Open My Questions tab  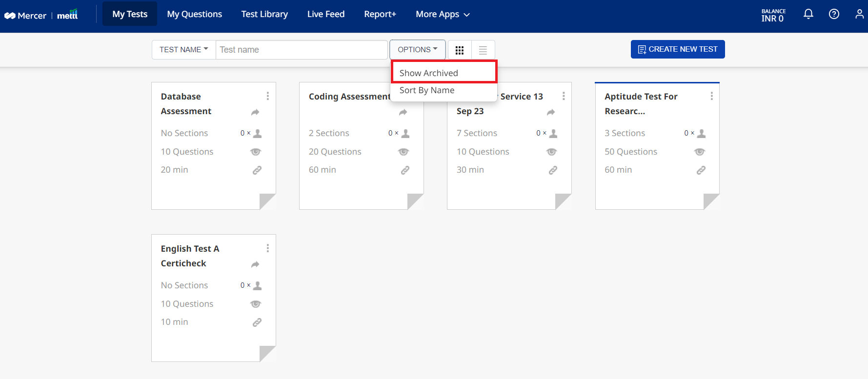pos(195,14)
